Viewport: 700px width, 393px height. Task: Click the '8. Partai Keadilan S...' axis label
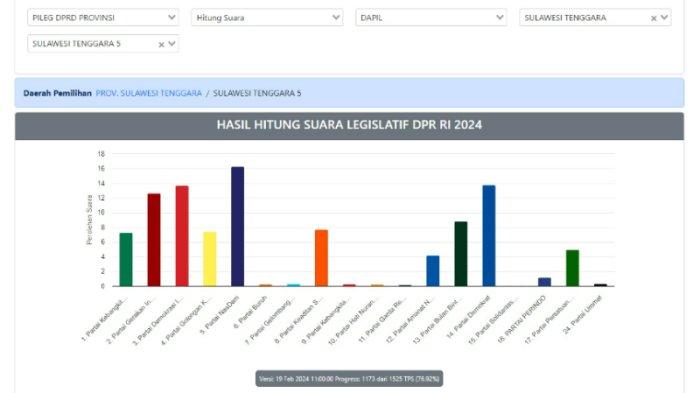click(299, 320)
